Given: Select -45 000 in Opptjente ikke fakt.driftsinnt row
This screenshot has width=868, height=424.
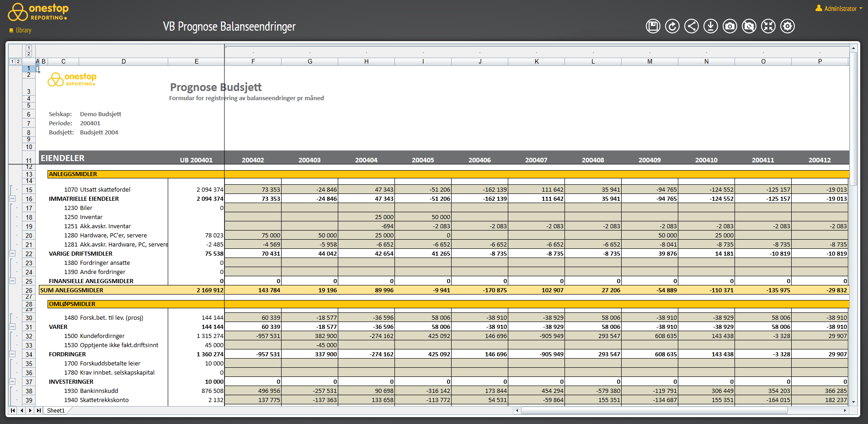Looking at the screenshot, I should coord(310,345).
